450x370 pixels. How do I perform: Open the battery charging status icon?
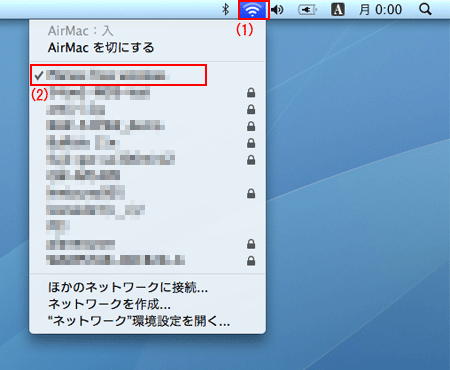coord(307,10)
